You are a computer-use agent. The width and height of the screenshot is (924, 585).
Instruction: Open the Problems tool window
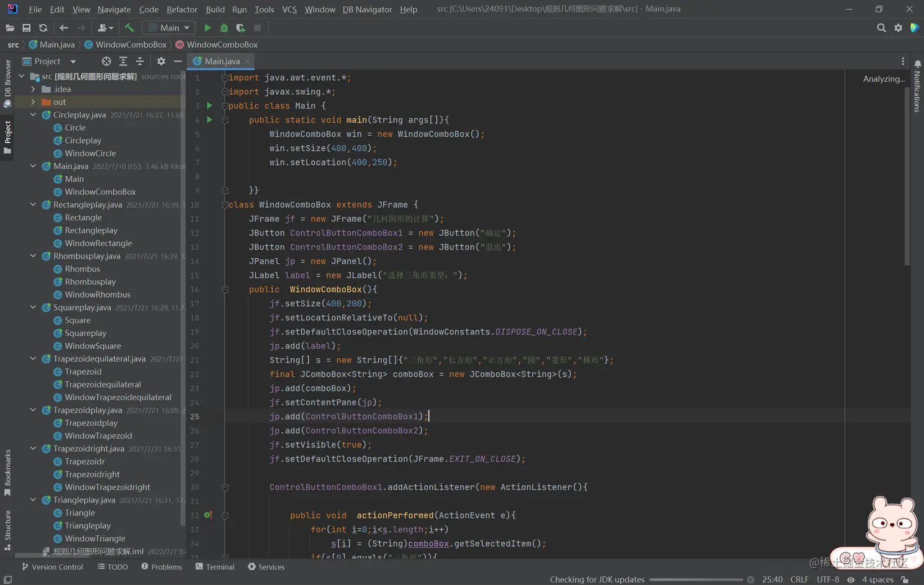161,567
